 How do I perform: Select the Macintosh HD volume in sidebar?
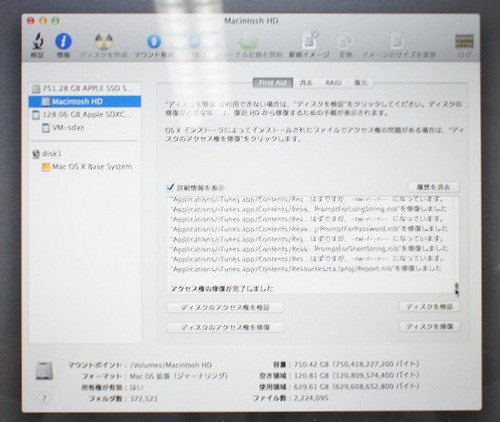85,101
